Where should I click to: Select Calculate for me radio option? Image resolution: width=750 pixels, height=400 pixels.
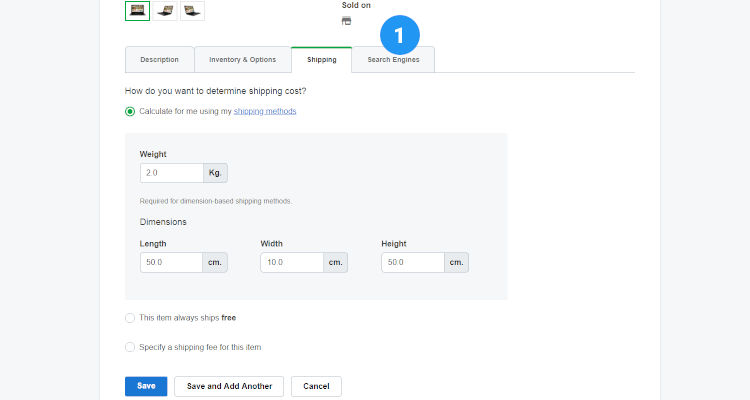click(130, 111)
